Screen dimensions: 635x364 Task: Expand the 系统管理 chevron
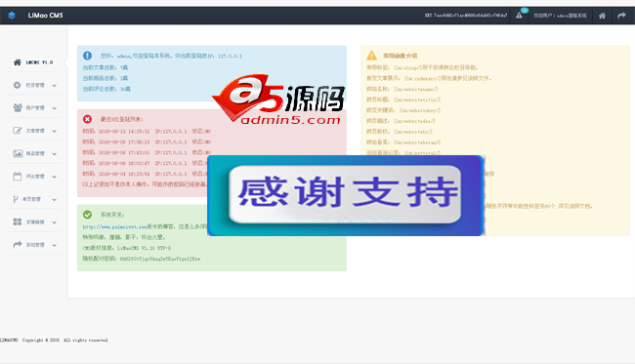(x=54, y=245)
